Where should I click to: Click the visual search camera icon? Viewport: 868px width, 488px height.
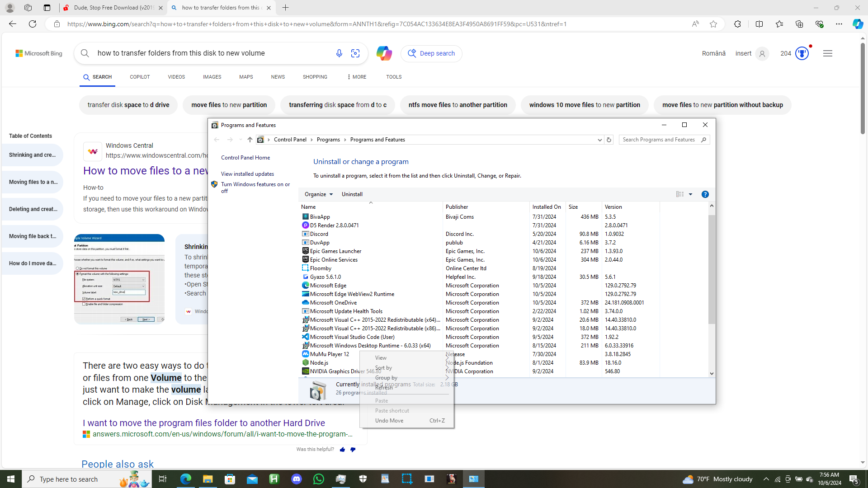click(355, 53)
